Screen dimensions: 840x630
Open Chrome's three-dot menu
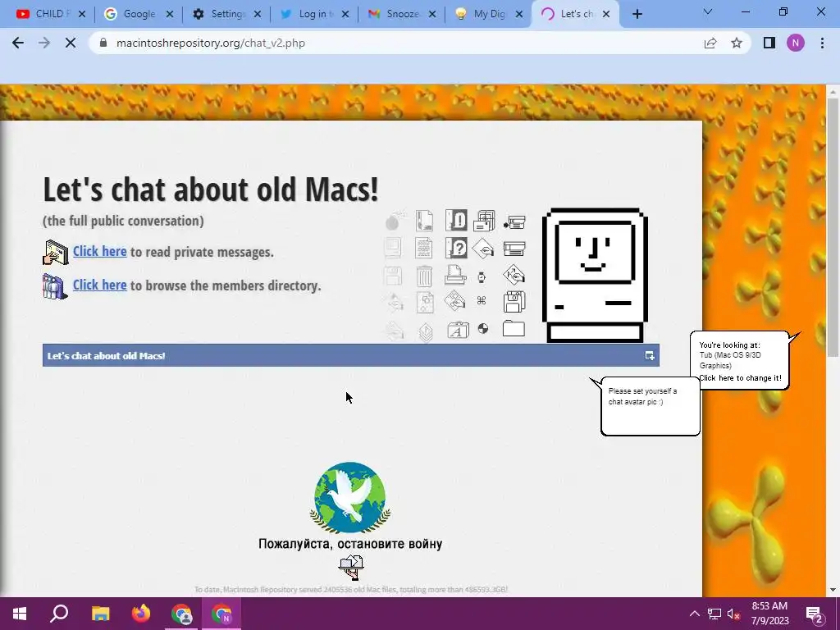822,43
